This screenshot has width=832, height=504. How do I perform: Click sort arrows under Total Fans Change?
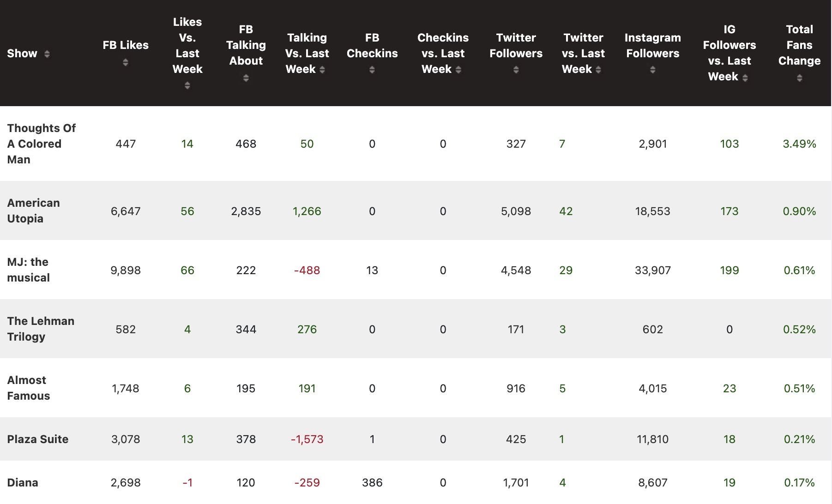(x=800, y=78)
